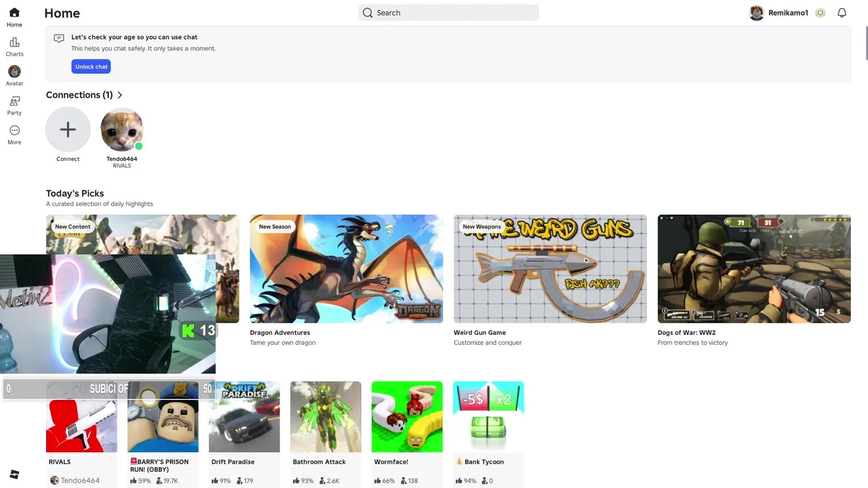Click the search magnifier icon
Screen dimensions: 868x488
click(368, 13)
